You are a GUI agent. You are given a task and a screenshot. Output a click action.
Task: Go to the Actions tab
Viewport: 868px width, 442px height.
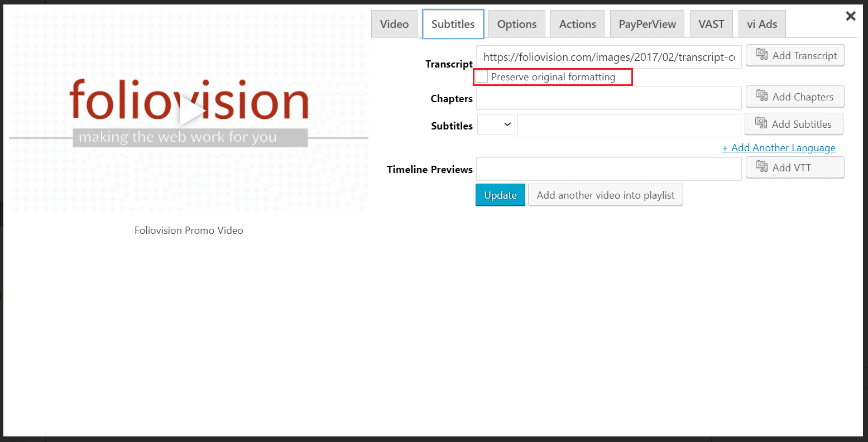click(x=577, y=24)
